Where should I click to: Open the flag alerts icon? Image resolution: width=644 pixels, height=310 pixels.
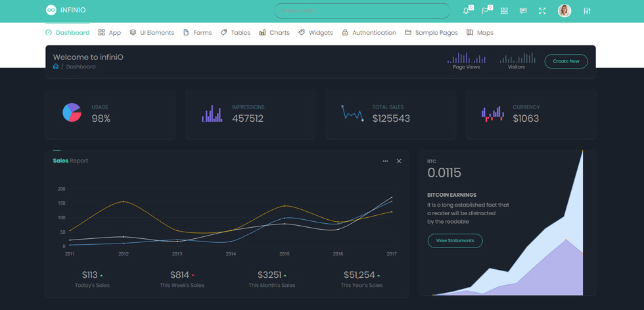click(485, 11)
